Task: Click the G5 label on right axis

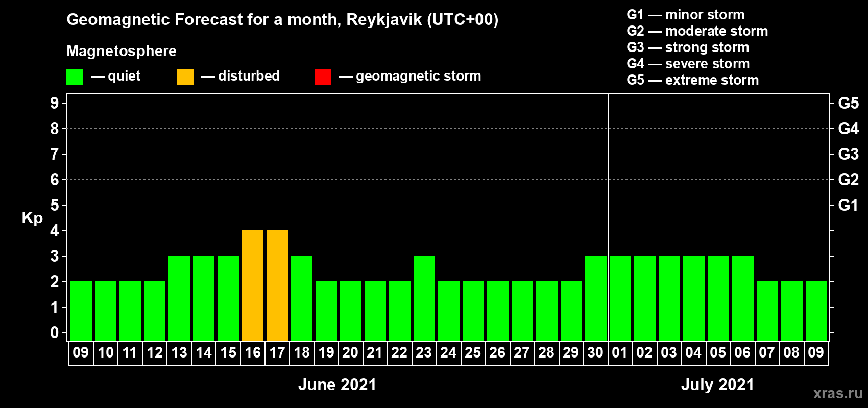Action: pos(848,103)
